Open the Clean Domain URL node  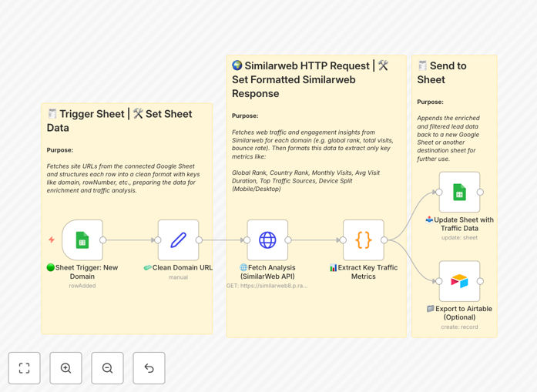click(x=178, y=240)
